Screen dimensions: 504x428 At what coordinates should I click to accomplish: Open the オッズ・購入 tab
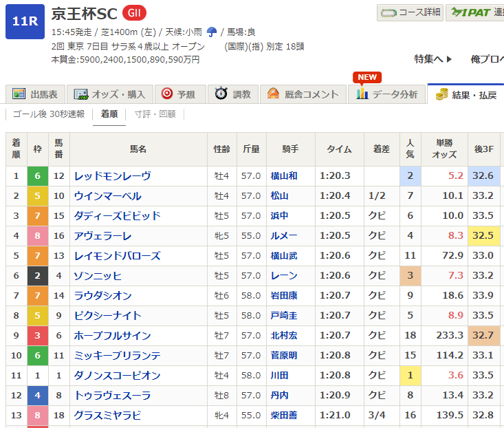click(x=110, y=94)
